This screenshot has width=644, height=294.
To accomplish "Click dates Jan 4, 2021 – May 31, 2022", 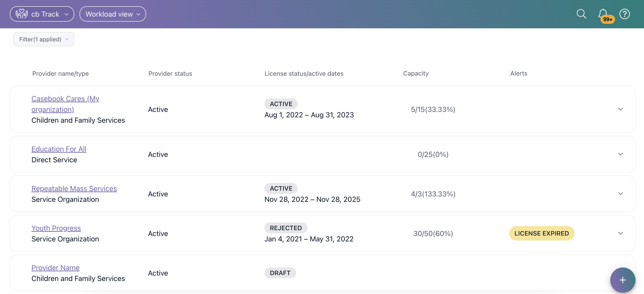I will click(x=309, y=239).
